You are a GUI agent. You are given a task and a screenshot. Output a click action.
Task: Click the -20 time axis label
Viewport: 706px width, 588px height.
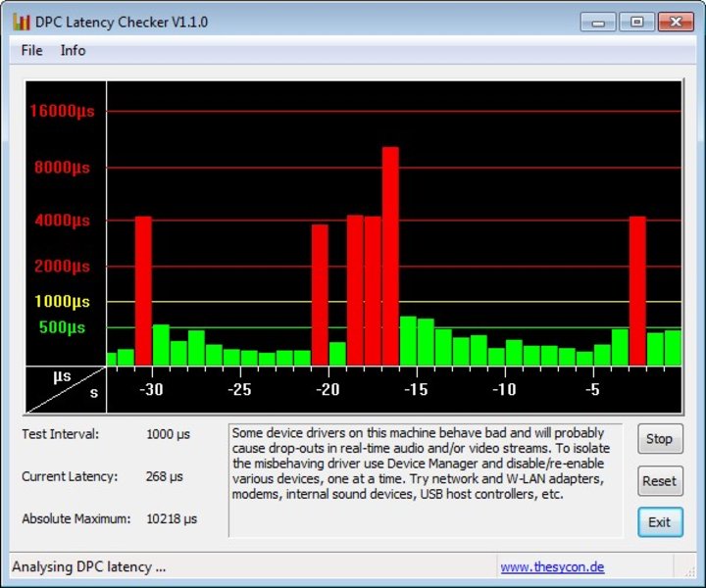click(x=328, y=389)
